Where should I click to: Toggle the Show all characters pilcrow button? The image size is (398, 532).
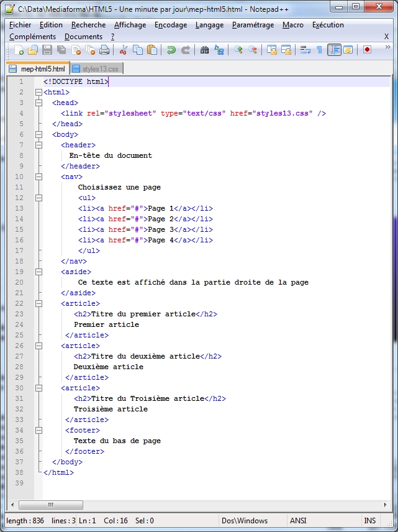319,50
